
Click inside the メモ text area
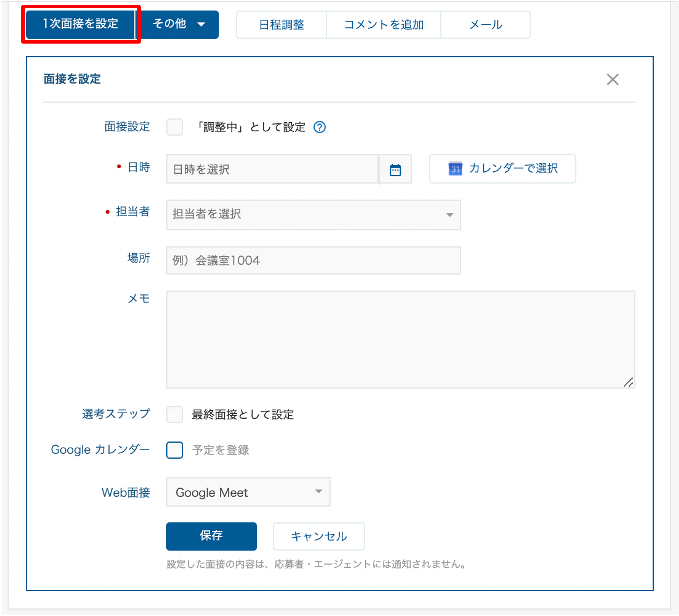pos(401,339)
